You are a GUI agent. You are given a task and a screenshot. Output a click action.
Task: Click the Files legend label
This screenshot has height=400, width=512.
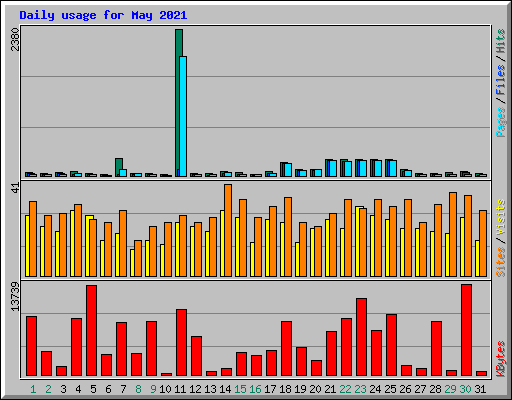coord(501,80)
